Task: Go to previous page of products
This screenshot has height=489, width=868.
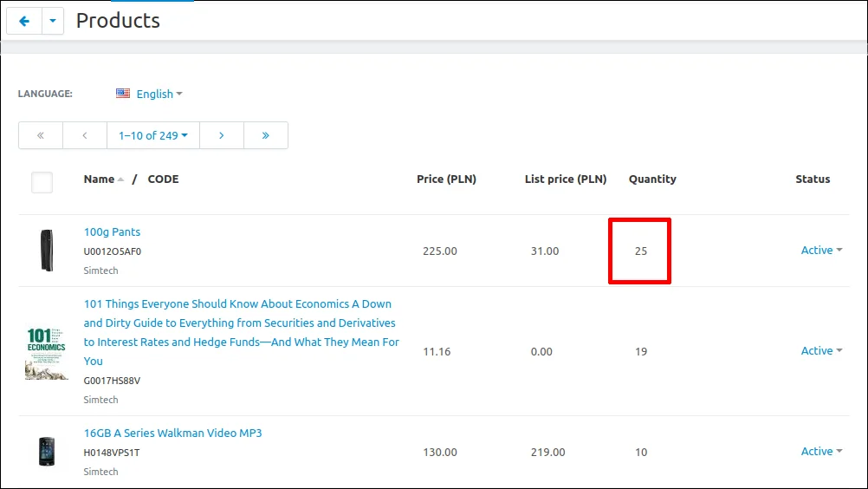Action: pos(85,135)
